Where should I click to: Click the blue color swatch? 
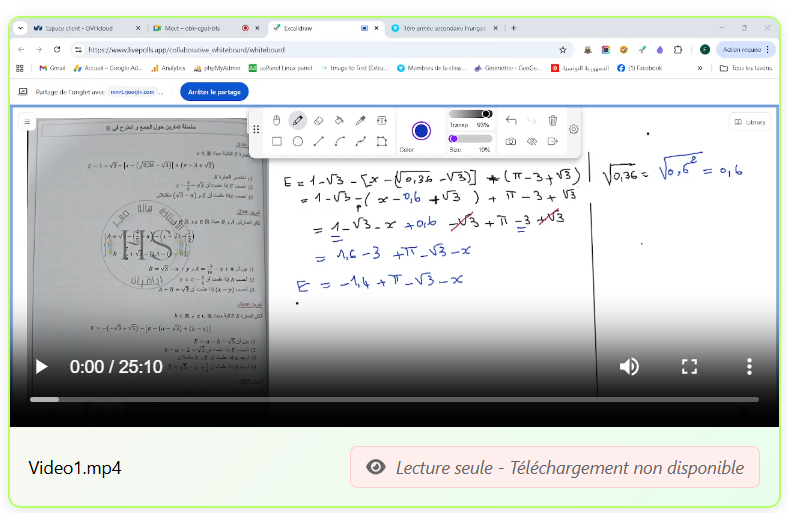(x=421, y=130)
